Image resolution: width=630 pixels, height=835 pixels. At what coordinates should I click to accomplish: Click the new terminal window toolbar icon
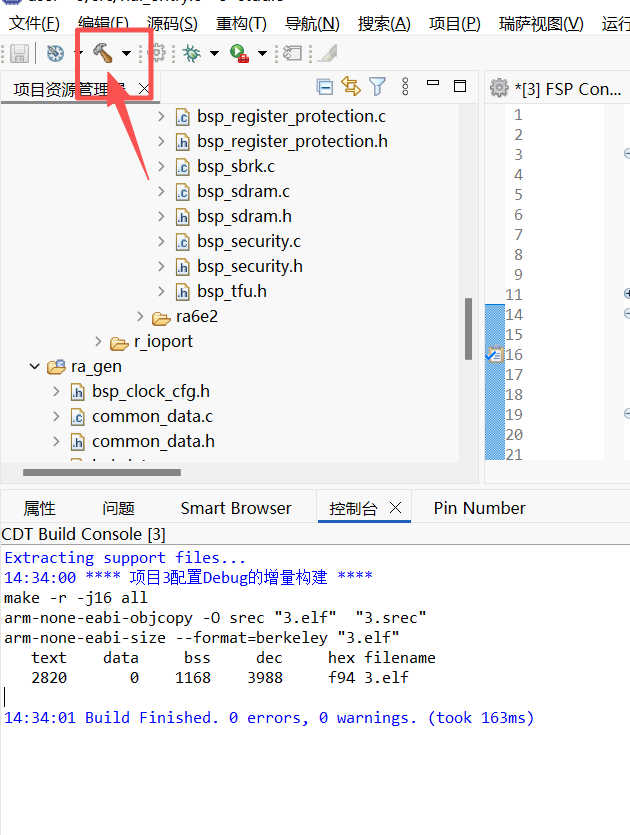(292, 53)
